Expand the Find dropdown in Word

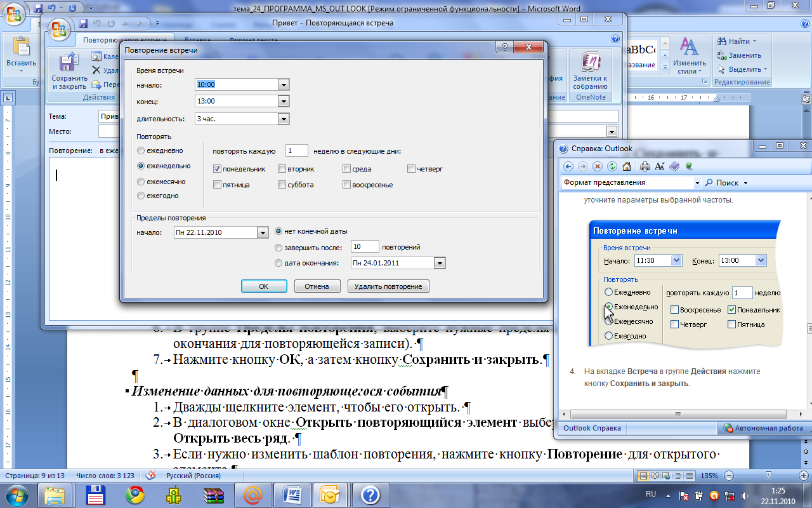(x=754, y=41)
